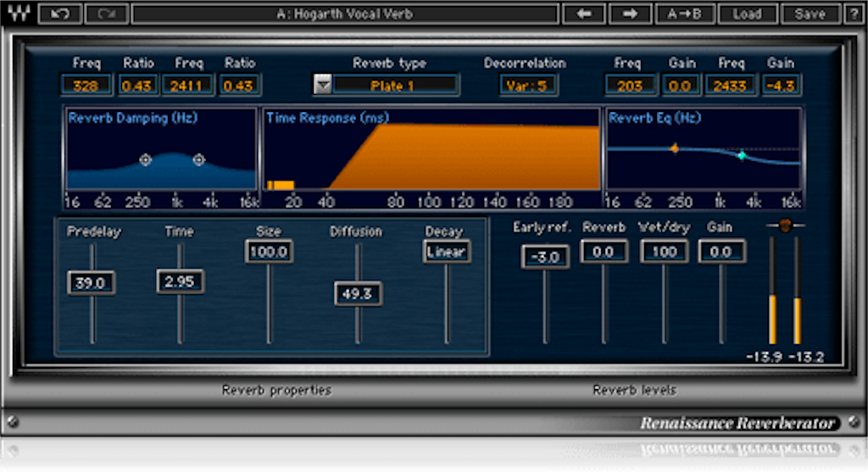
Task: Click the Waves logo icon
Action: (19, 14)
